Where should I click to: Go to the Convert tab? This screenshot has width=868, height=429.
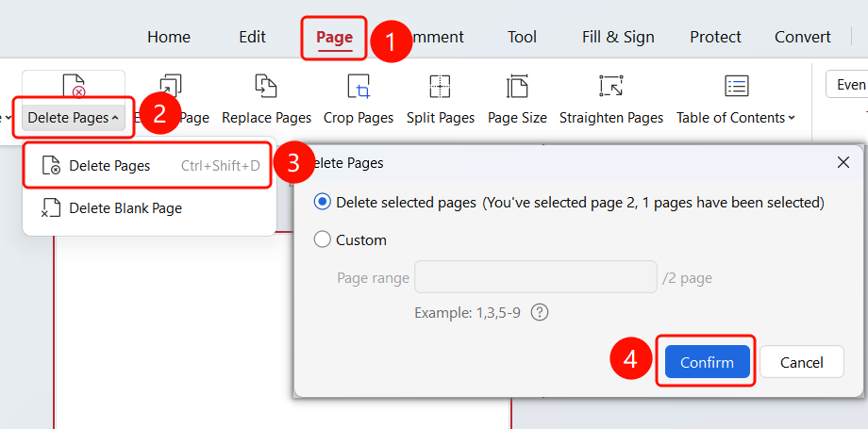[x=802, y=37]
